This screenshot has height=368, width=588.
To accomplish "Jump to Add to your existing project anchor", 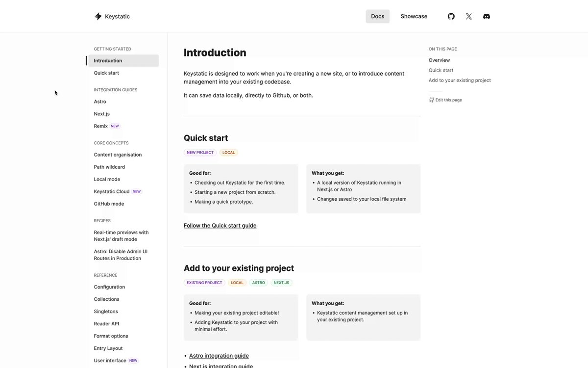I will 460,80.
